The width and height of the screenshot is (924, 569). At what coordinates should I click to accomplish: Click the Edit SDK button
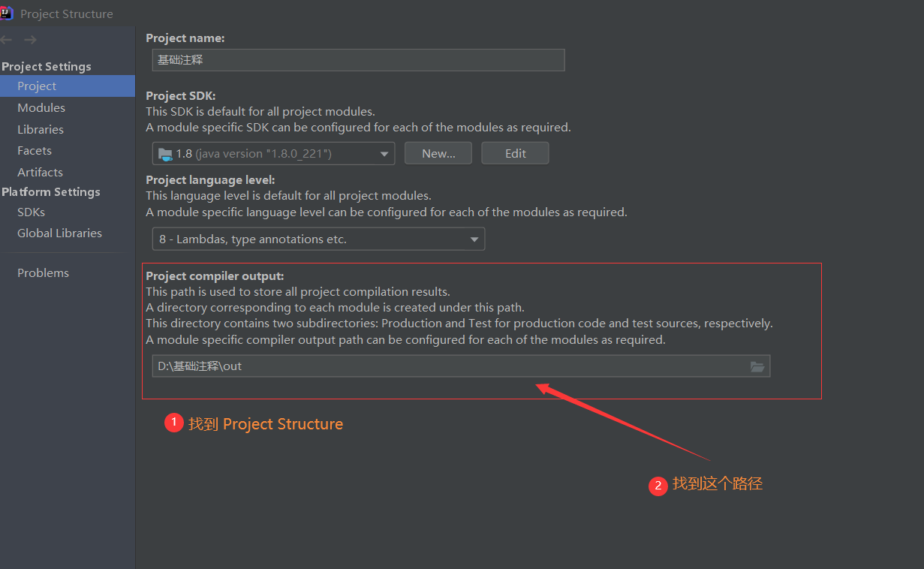[515, 153]
